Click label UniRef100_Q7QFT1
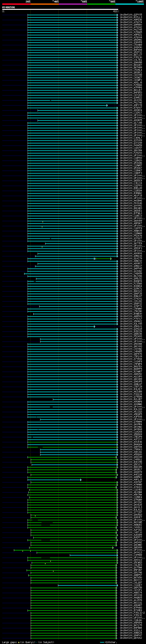The width and height of the screenshot is (146, 644). pos(131,306)
